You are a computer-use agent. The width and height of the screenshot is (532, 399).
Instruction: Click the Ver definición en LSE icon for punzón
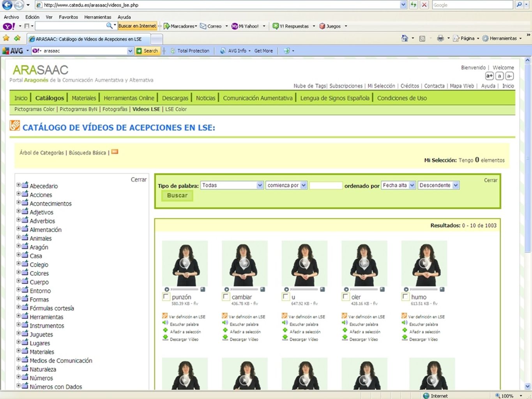(165, 316)
